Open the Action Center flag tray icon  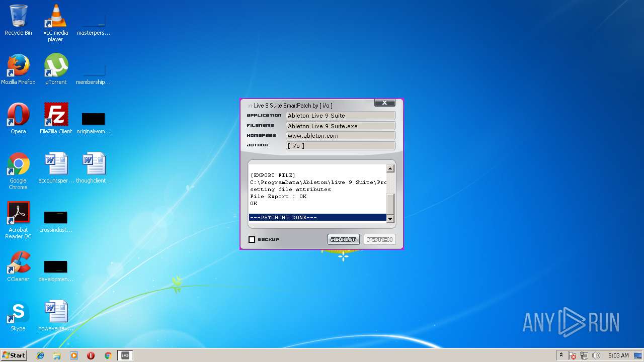[572, 355]
